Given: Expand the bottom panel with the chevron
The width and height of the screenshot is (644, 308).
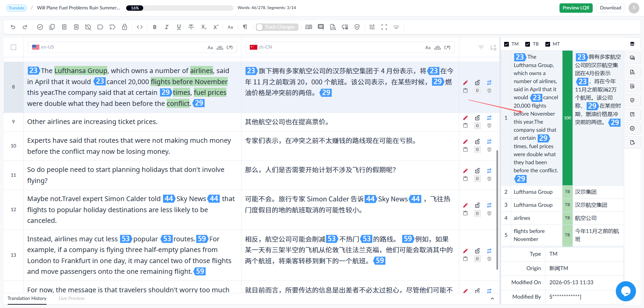Looking at the screenshot, I should [492, 299].
